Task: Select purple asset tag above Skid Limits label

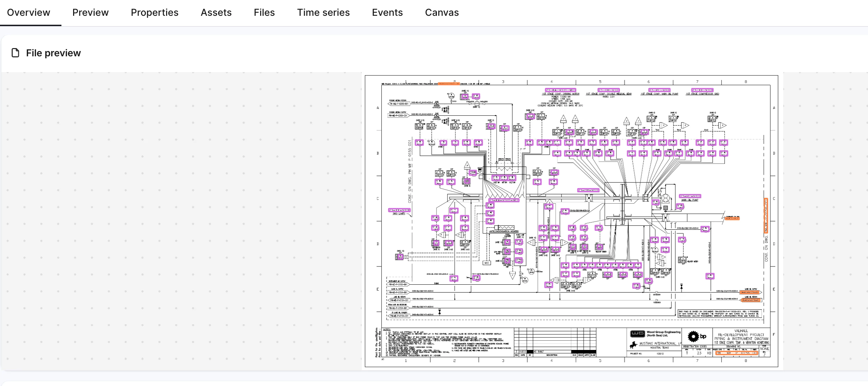Action: click(399, 210)
